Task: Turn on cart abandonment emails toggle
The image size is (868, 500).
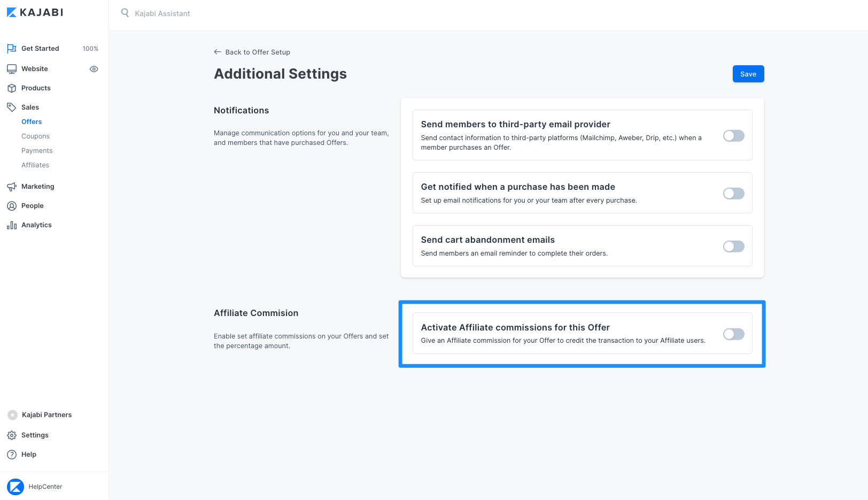Action: point(734,247)
